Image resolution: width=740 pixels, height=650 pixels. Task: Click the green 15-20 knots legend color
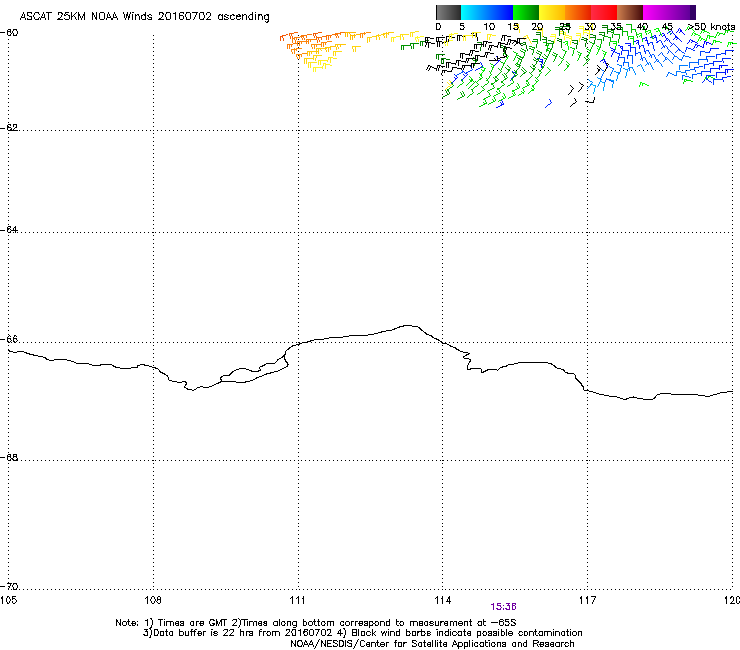click(526, 12)
